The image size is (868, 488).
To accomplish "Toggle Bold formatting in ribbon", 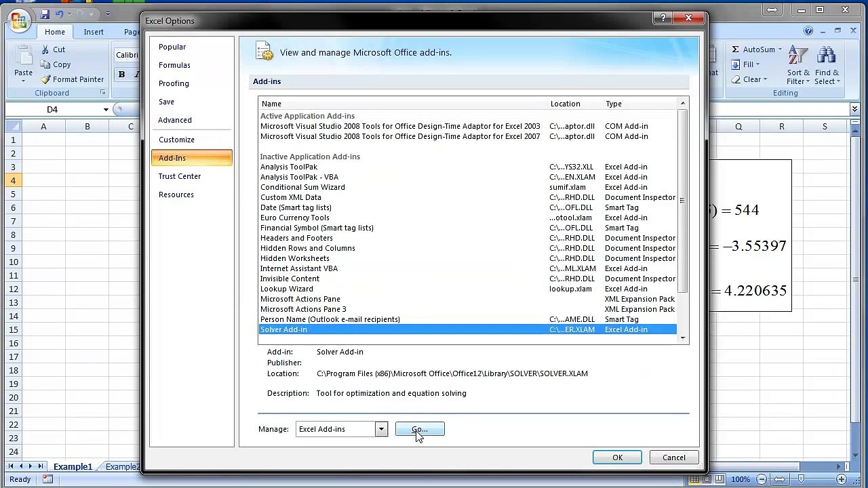I will [122, 75].
